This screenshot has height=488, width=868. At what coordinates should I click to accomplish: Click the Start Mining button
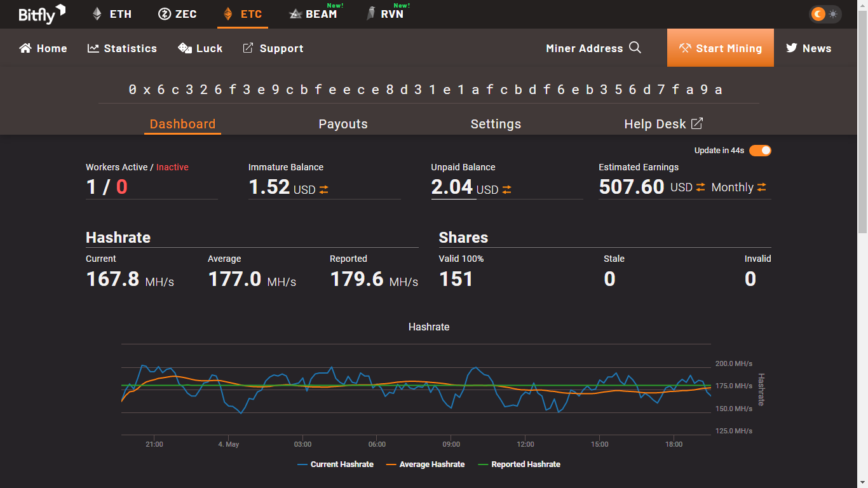point(721,48)
